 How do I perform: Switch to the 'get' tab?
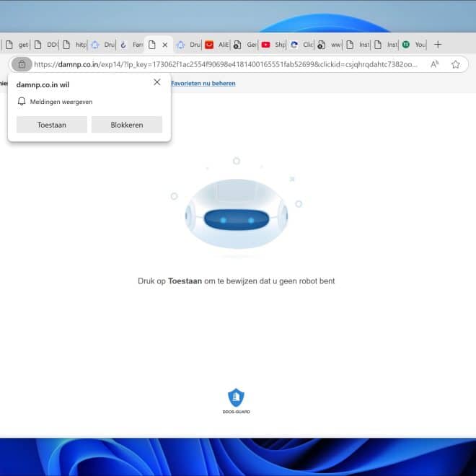(x=17, y=45)
